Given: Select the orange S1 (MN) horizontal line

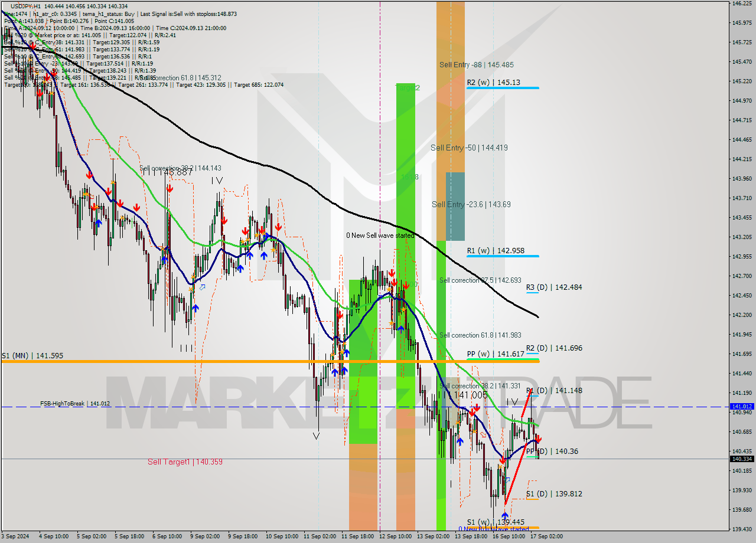Looking at the screenshot, I should pos(270,361).
